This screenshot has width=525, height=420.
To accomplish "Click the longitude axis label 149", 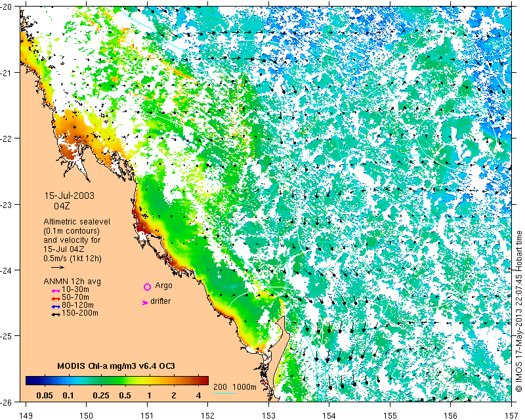I will point(26,415).
